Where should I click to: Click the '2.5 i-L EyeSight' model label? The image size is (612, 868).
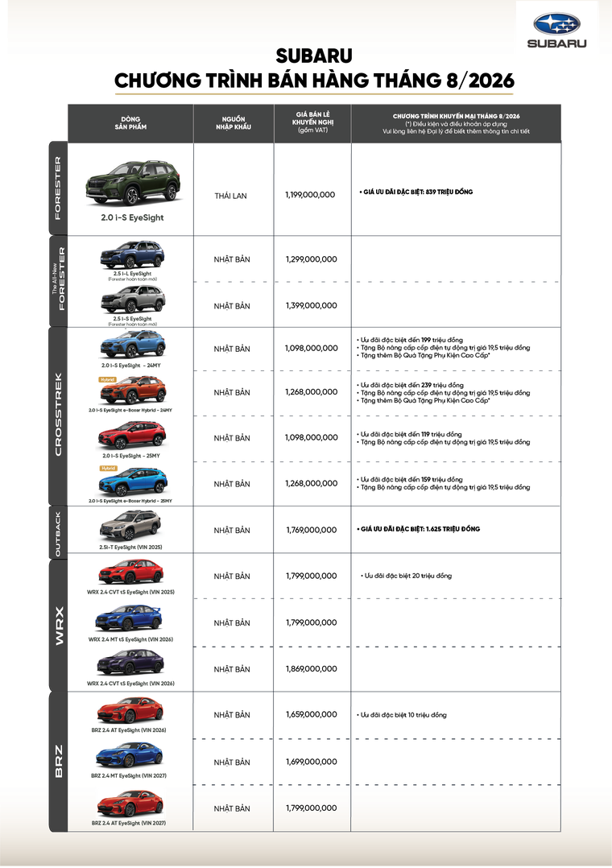click(132, 274)
